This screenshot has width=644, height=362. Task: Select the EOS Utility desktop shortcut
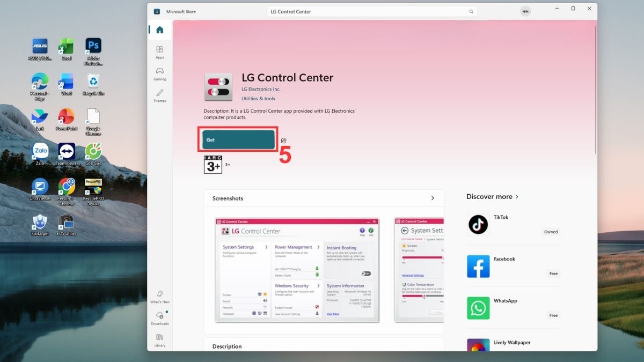click(67, 225)
